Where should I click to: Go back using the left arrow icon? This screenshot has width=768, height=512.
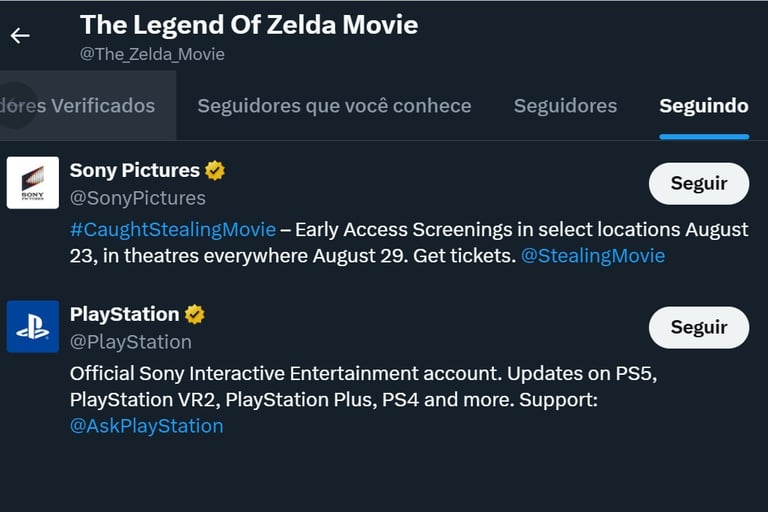20,36
